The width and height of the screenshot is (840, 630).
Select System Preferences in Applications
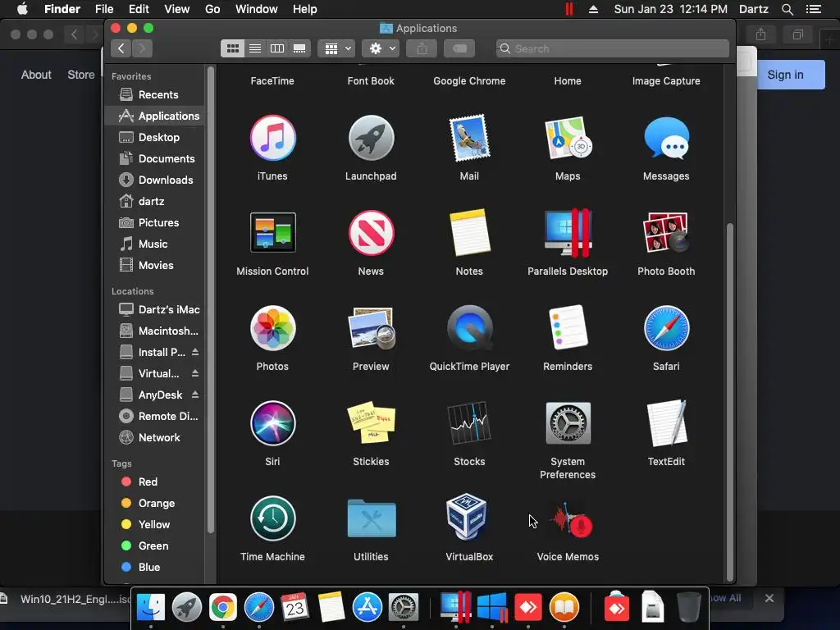coord(568,423)
